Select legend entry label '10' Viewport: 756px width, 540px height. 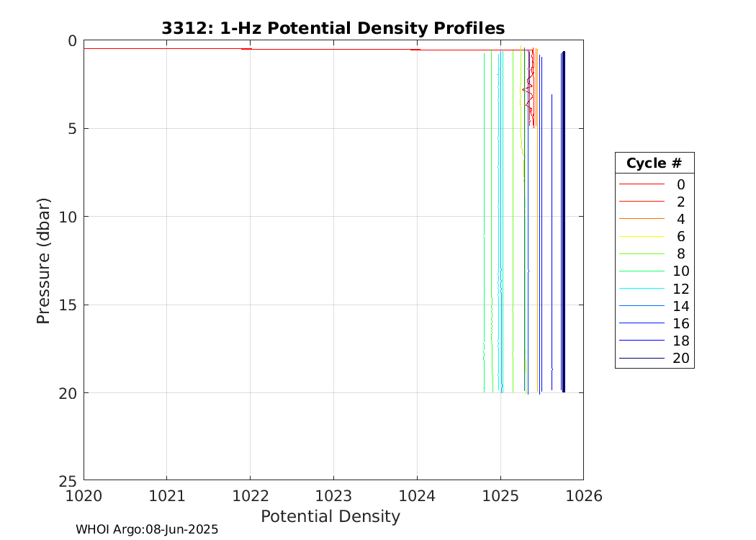point(681,271)
